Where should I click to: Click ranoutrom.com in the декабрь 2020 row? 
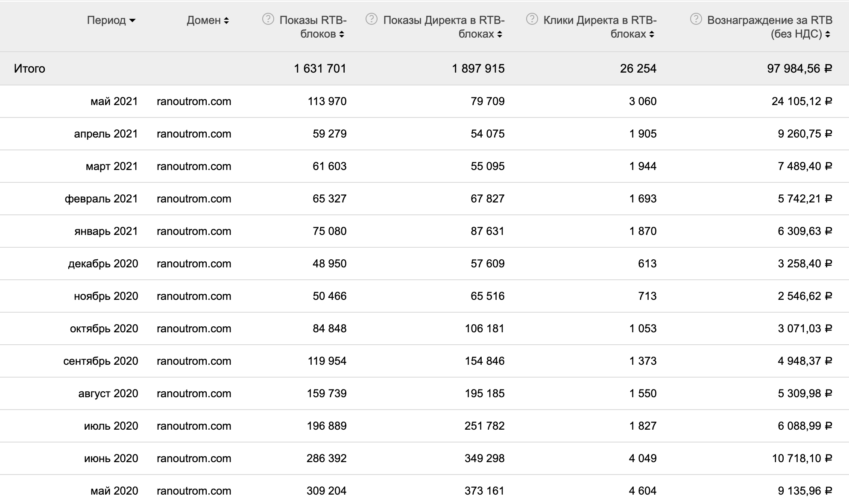194,264
